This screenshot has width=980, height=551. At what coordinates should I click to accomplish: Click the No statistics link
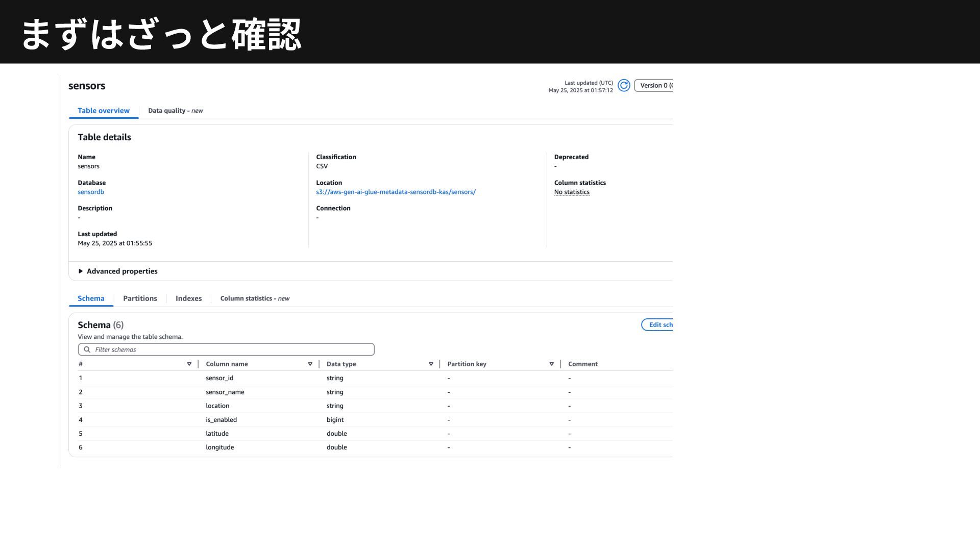click(572, 192)
